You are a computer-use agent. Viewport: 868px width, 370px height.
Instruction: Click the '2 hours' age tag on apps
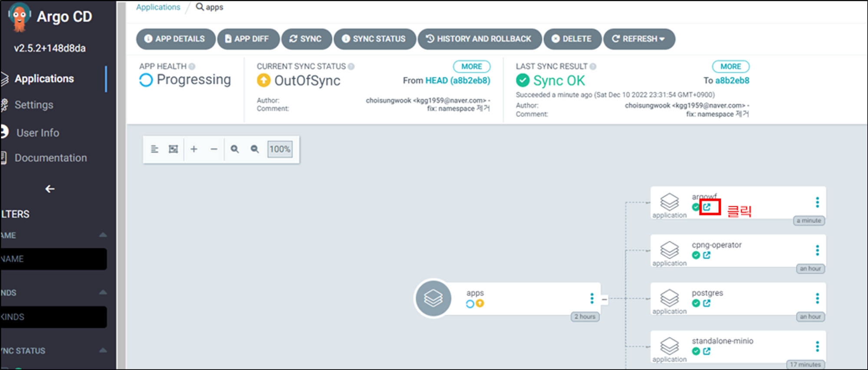pos(585,317)
